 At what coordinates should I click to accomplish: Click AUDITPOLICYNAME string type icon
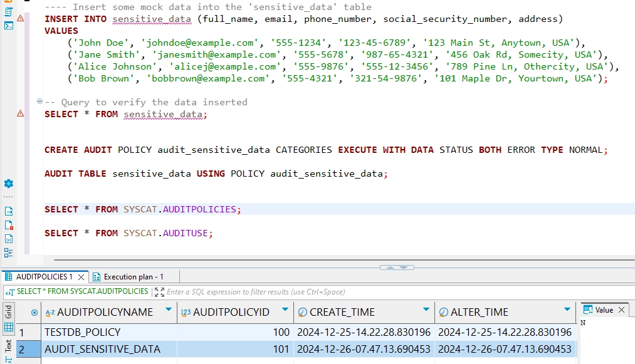point(50,313)
